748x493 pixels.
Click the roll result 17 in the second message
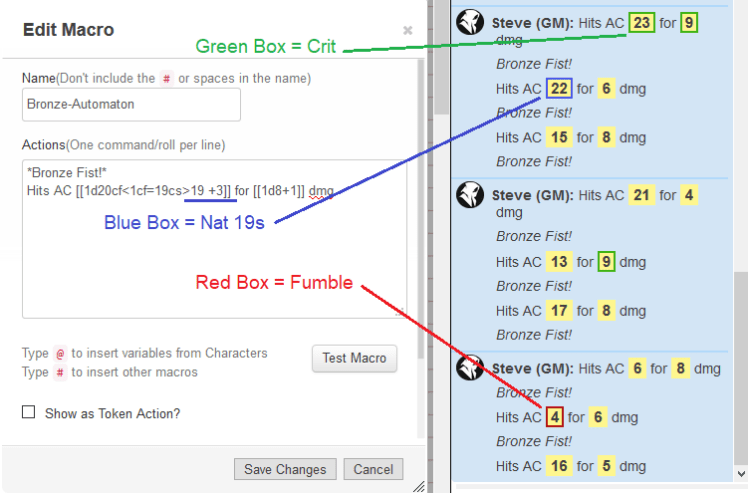[x=559, y=311]
